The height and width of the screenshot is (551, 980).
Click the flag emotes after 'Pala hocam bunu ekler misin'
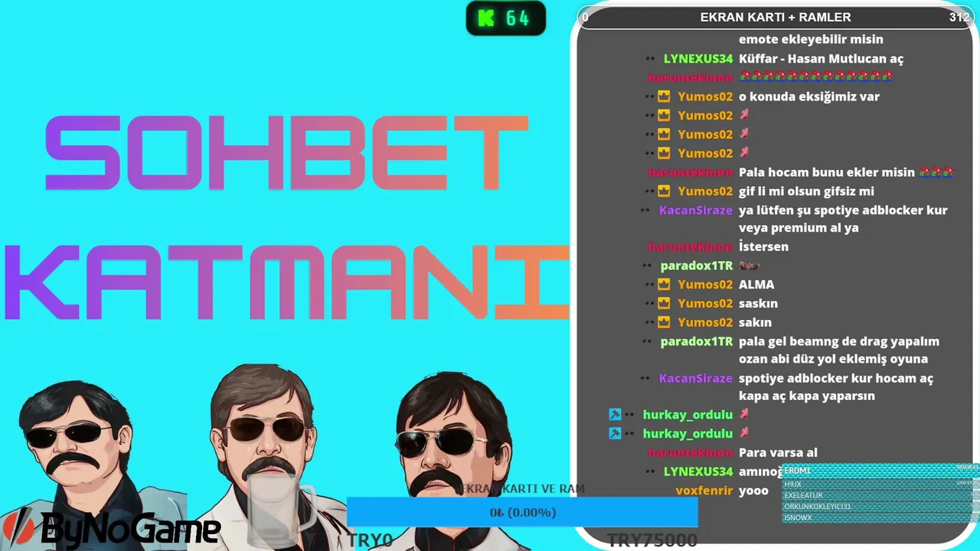[x=936, y=172]
